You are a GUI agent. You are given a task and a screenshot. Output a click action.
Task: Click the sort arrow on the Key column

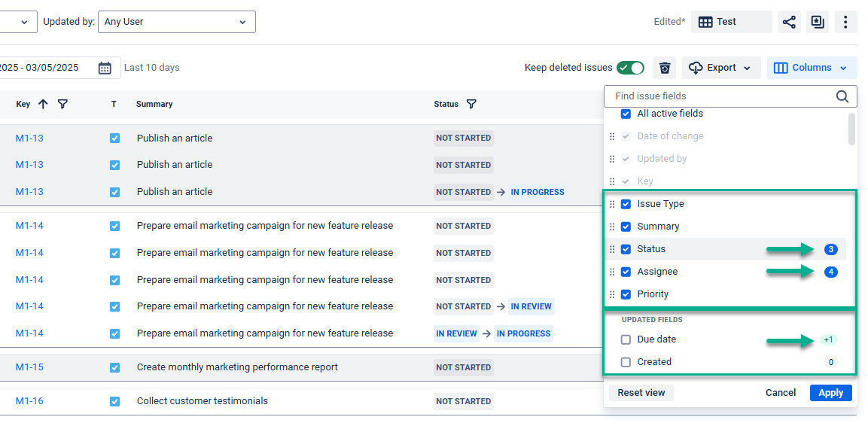click(x=43, y=105)
